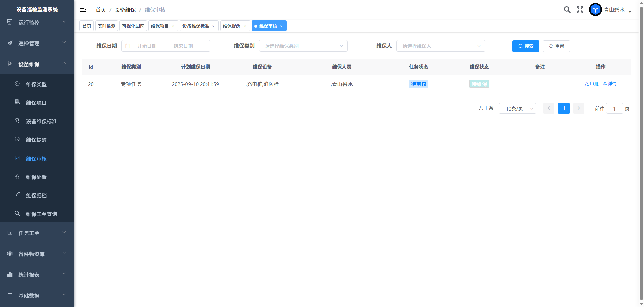644x307 pixels.
Task: Click the user avatar icon
Action: (595, 10)
